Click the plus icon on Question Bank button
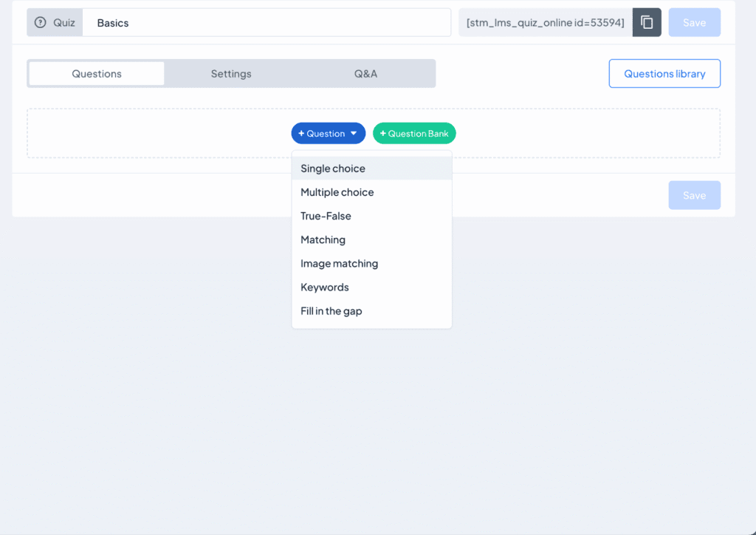Viewport: 756px width, 535px height. pos(383,134)
